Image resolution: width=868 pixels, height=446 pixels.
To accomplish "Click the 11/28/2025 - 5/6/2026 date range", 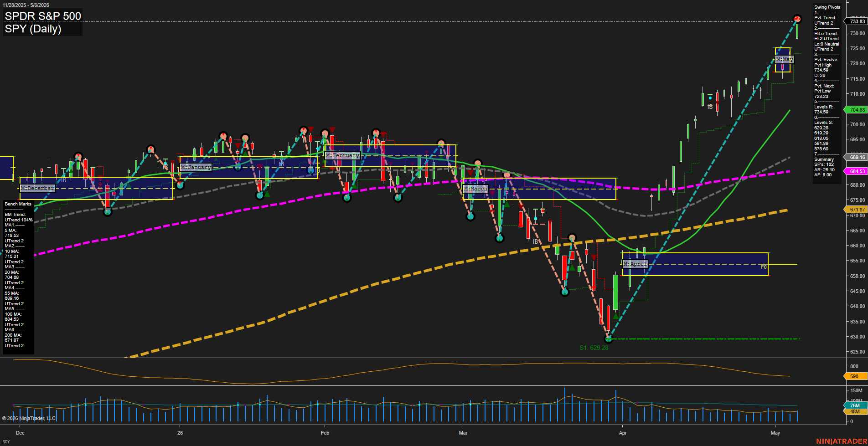I will tap(26, 5).
